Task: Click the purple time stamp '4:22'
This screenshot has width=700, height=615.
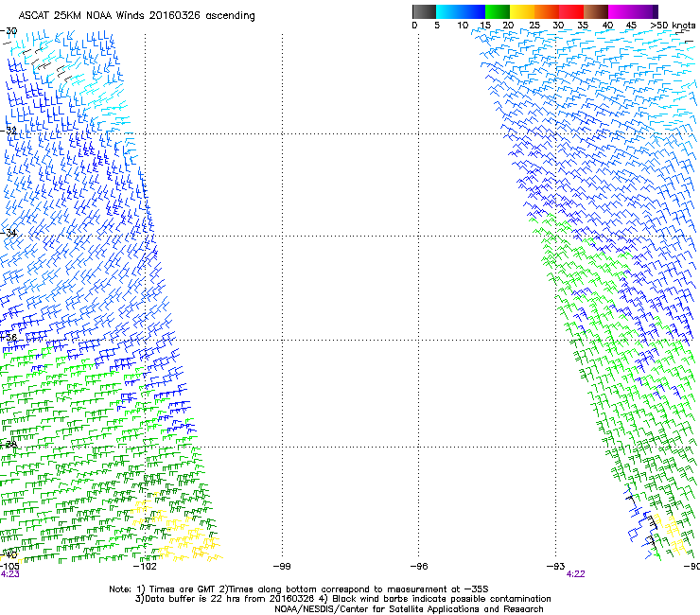Action: pos(575,574)
